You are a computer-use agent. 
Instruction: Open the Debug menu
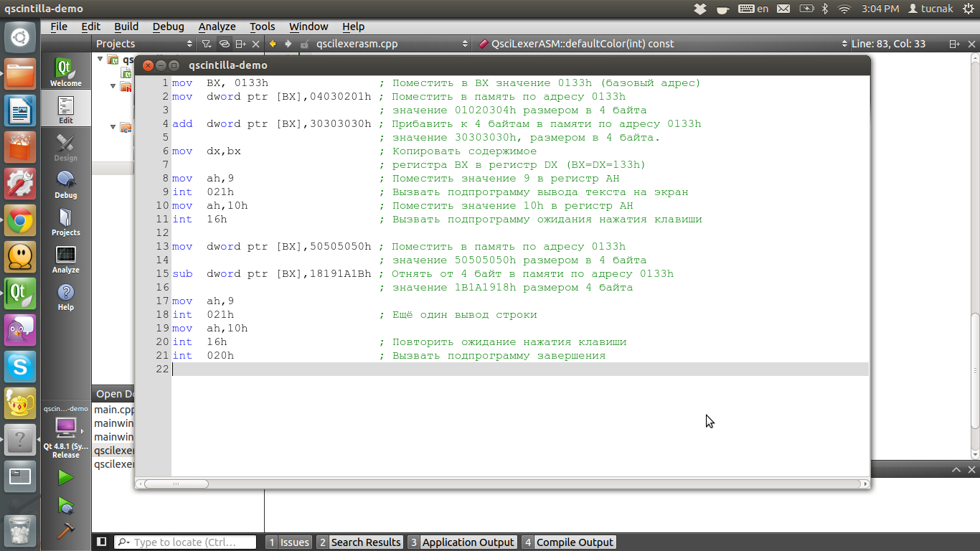[168, 27]
